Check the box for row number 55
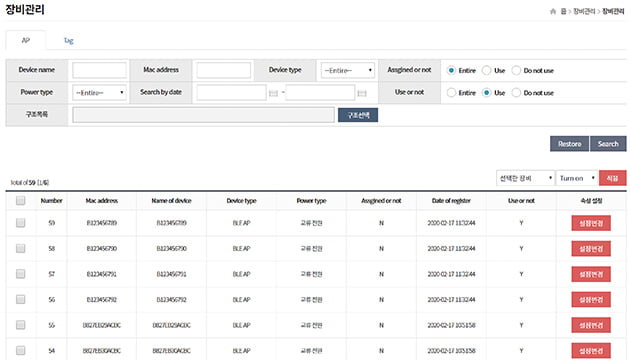Image resolution: width=630 pixels, height=364 pixels. pos(20,325)
